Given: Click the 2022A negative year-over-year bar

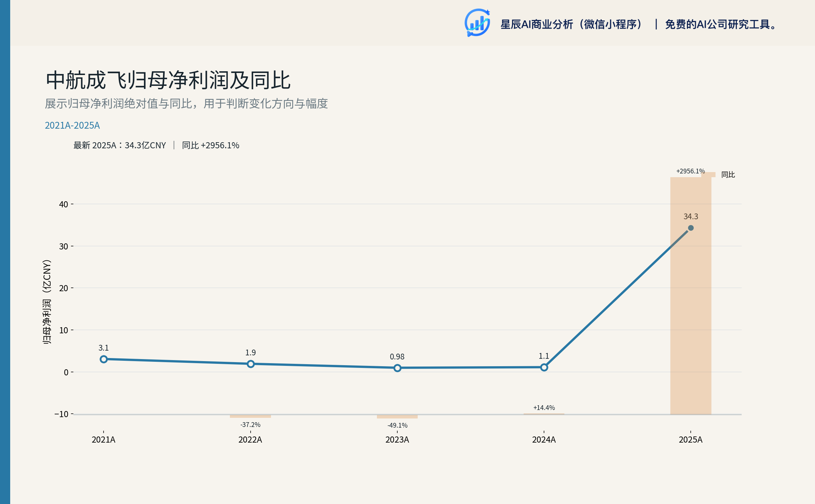Looking at the screenshot, I should tap(251, 416).
